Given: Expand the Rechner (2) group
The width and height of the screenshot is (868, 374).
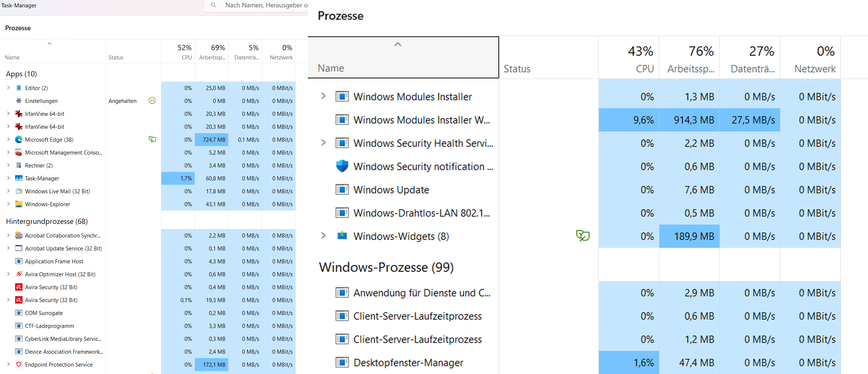Looking at the screenshot, I should tap(8, 165).
